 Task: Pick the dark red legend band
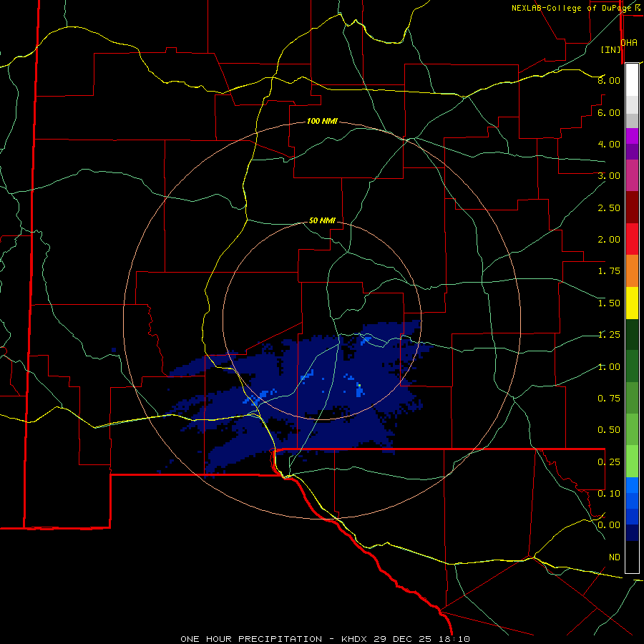point(632,208)
